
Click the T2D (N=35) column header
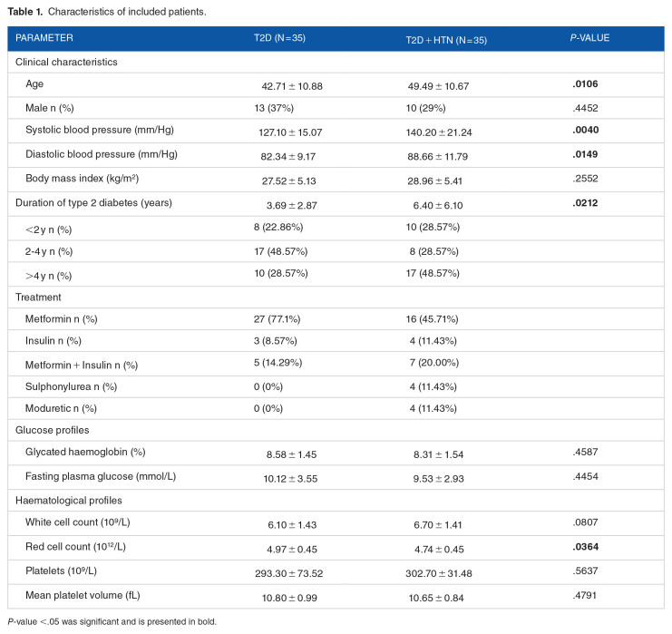(285, 38)
